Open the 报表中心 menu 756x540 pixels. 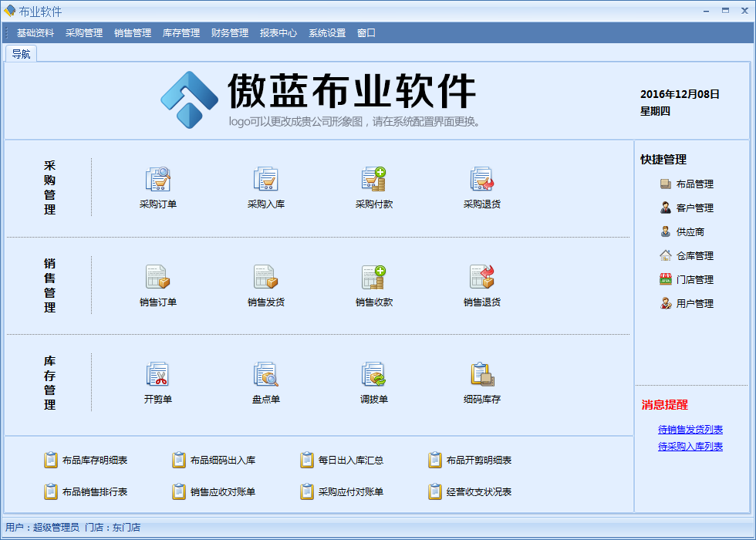click(x=278, y=33)
